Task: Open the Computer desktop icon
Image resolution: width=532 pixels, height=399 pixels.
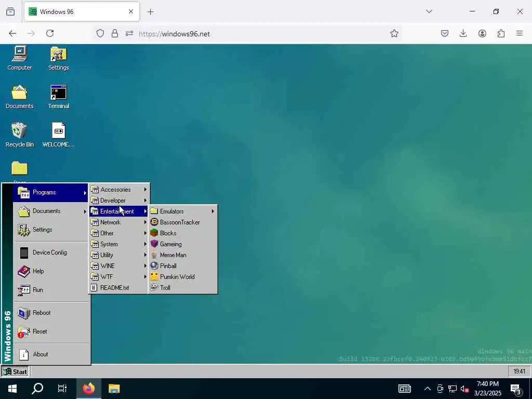Action: 20,58
